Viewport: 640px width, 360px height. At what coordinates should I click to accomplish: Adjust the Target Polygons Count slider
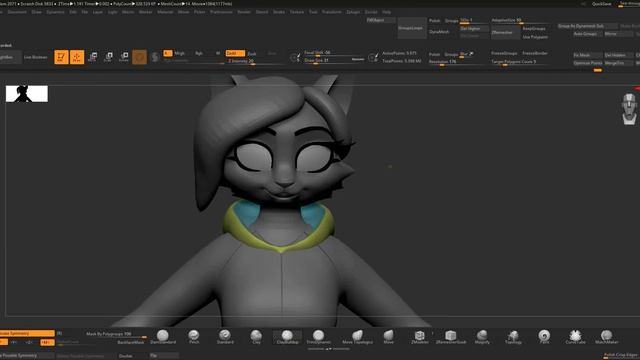519,62
